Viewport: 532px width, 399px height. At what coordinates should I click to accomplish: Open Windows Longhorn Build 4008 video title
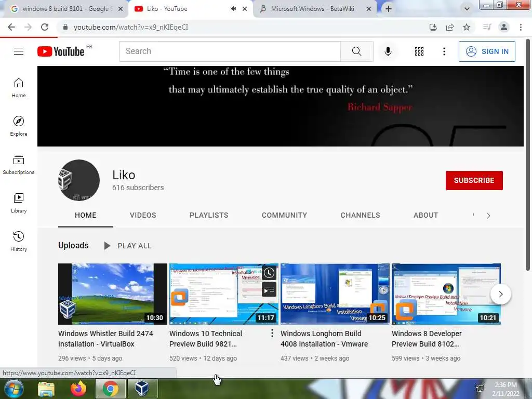click(324, 339)
